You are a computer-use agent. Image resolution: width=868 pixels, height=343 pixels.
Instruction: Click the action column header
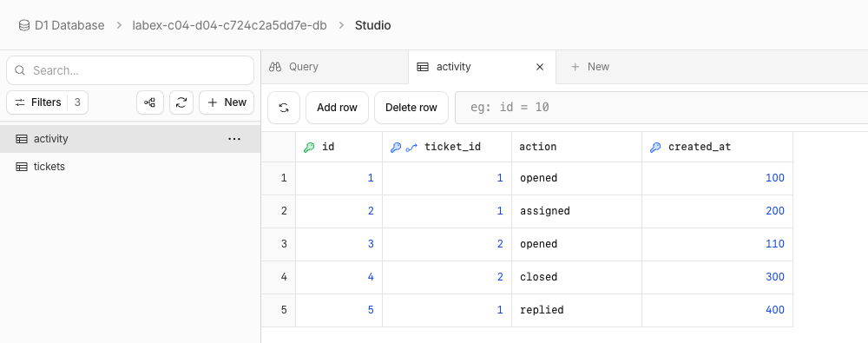coord(577,147)
